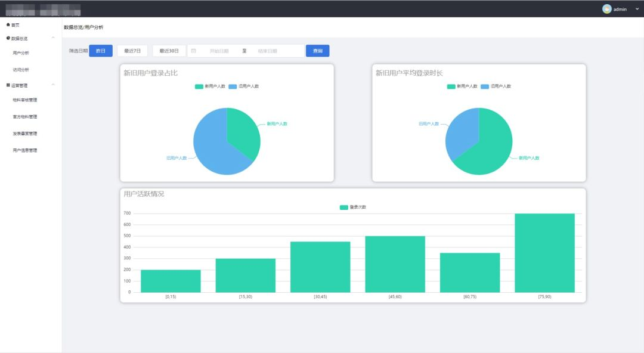Open 物料审核管理 in the sidebar
The height and width of the screenshot is (353, 644).
click(x=25, y=100)
